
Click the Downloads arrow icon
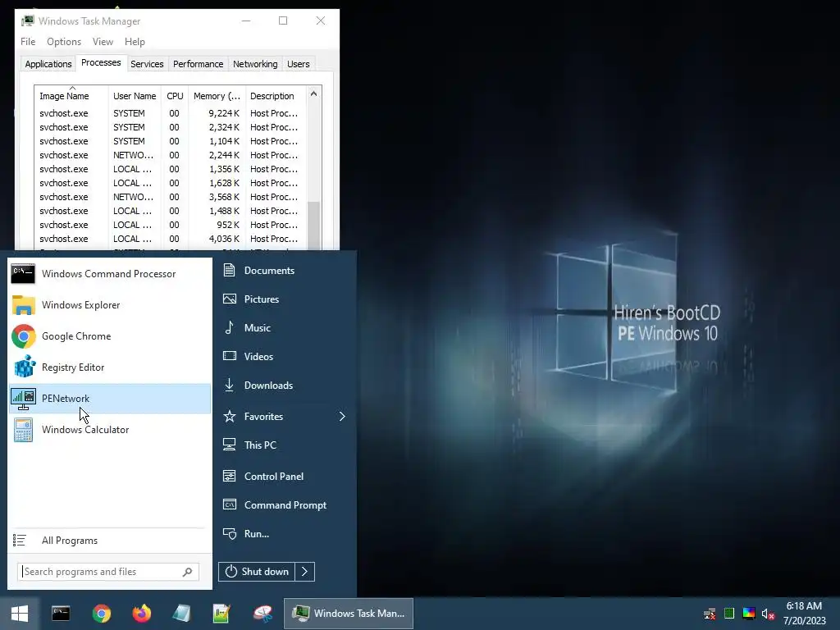[230, 386]
